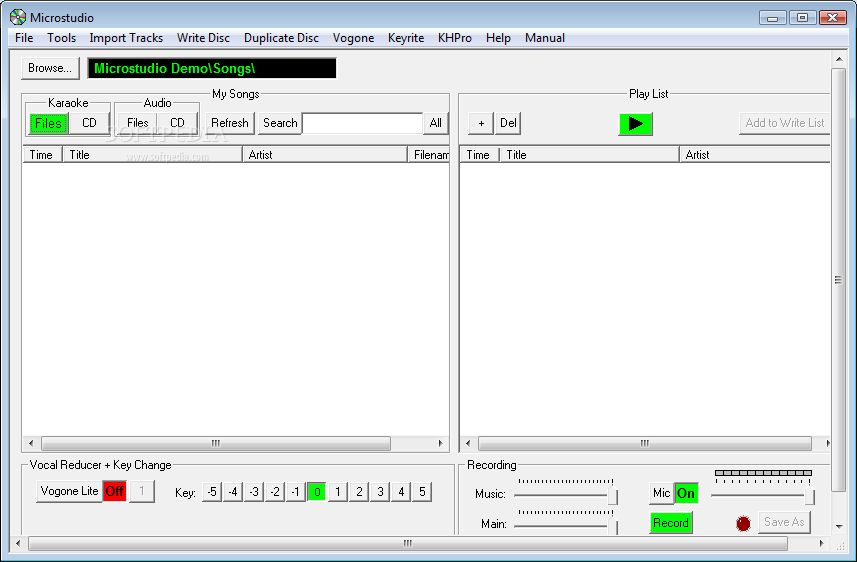Select Audio Files source
The image size is (857, 562).
138,123
